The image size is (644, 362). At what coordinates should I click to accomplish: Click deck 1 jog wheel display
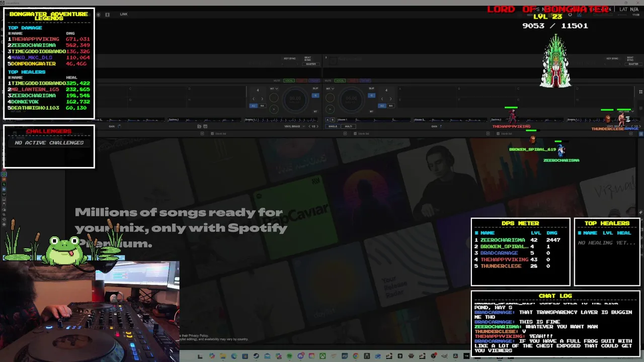click(295, 100)
